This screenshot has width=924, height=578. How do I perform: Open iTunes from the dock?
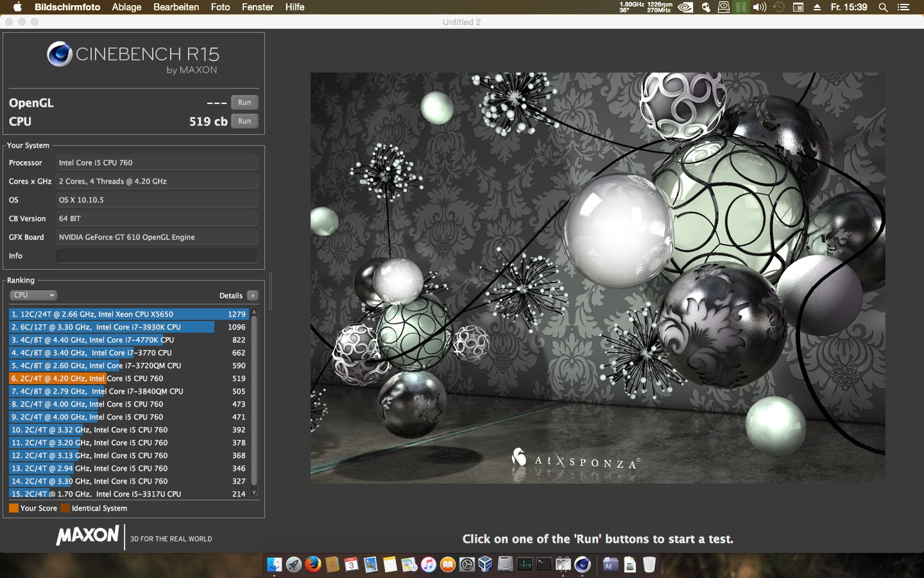[x=429, y=565]
